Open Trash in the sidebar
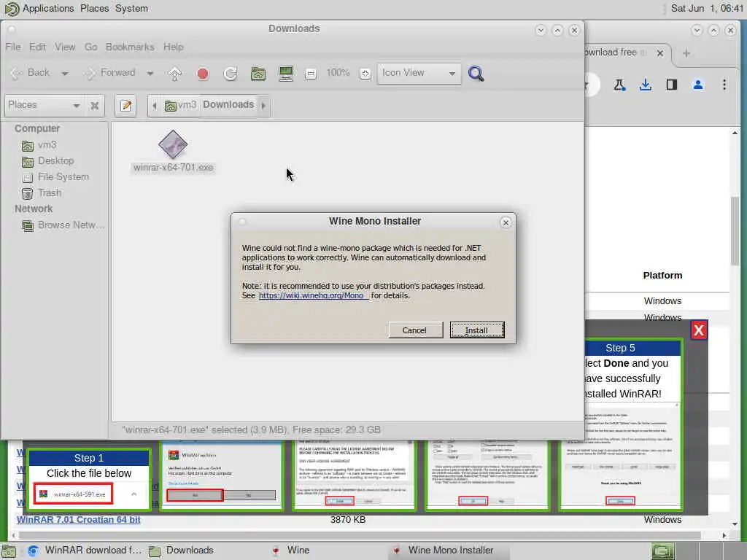 (x=50, y=192)
